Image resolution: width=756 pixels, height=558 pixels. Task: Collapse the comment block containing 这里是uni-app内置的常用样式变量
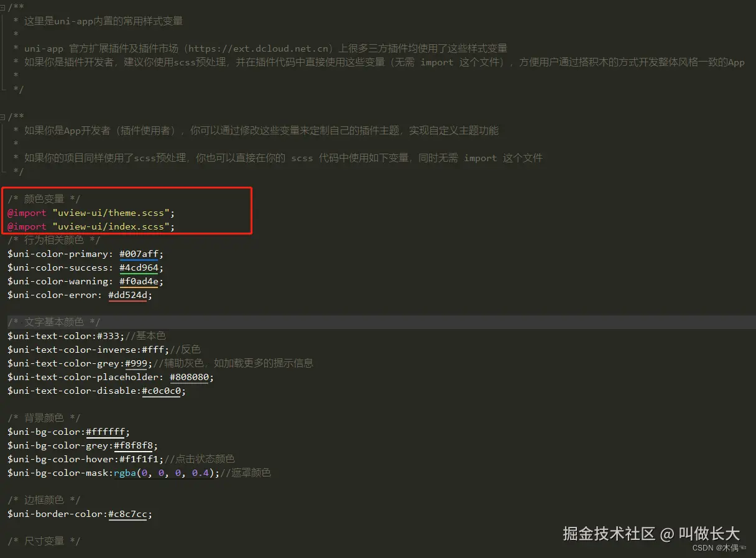[3, 7]
